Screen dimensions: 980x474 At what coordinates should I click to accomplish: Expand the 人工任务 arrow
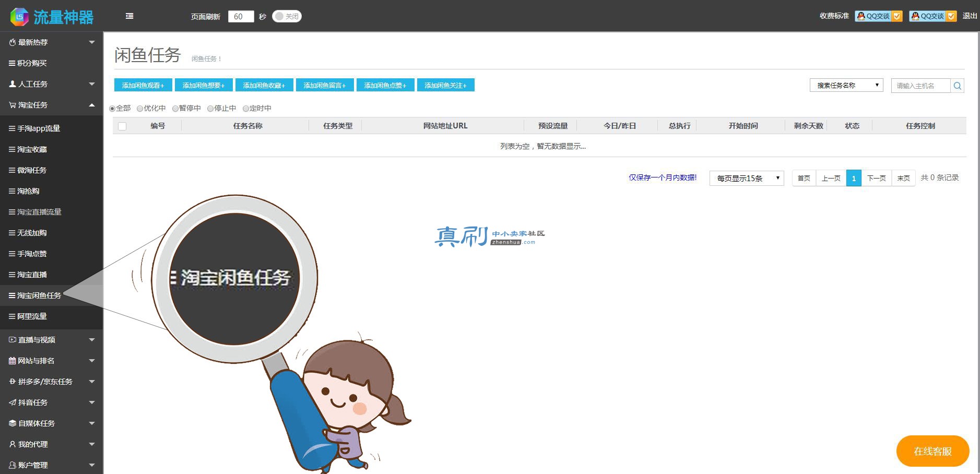pyautogui.click(x=92, y=84)
